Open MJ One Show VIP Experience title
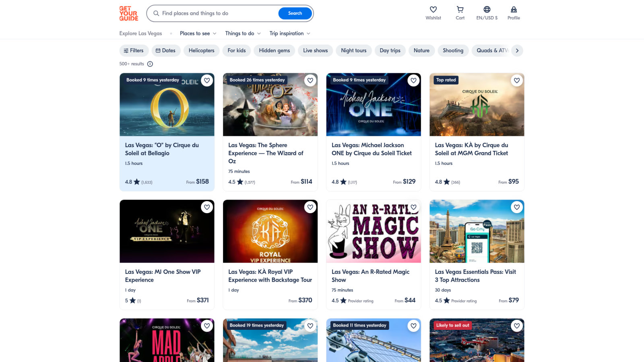The height and width of the screenshot is (362, 644). coord(163,276)
